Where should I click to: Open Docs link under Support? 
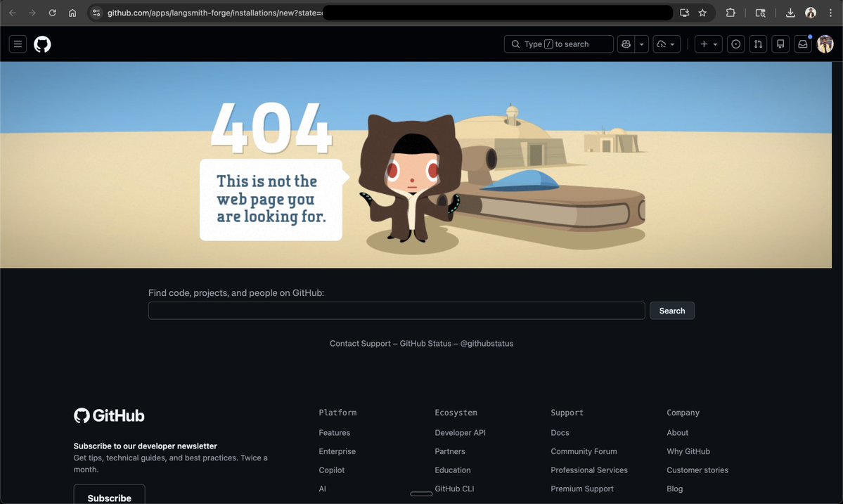pos(560,432)
